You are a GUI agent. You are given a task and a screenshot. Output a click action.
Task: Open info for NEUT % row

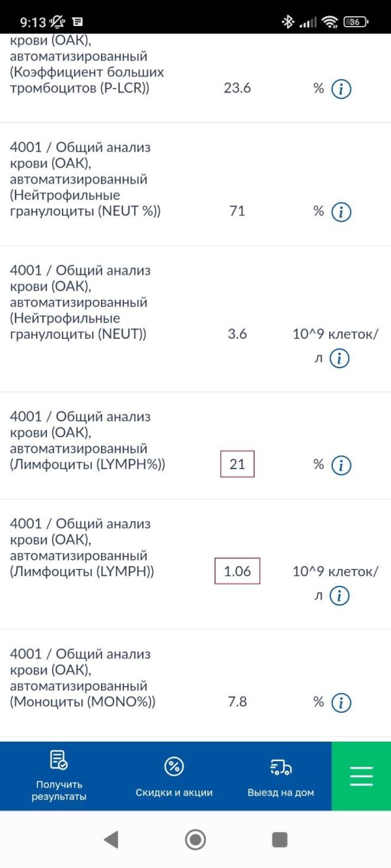click(x=341, y=212)
